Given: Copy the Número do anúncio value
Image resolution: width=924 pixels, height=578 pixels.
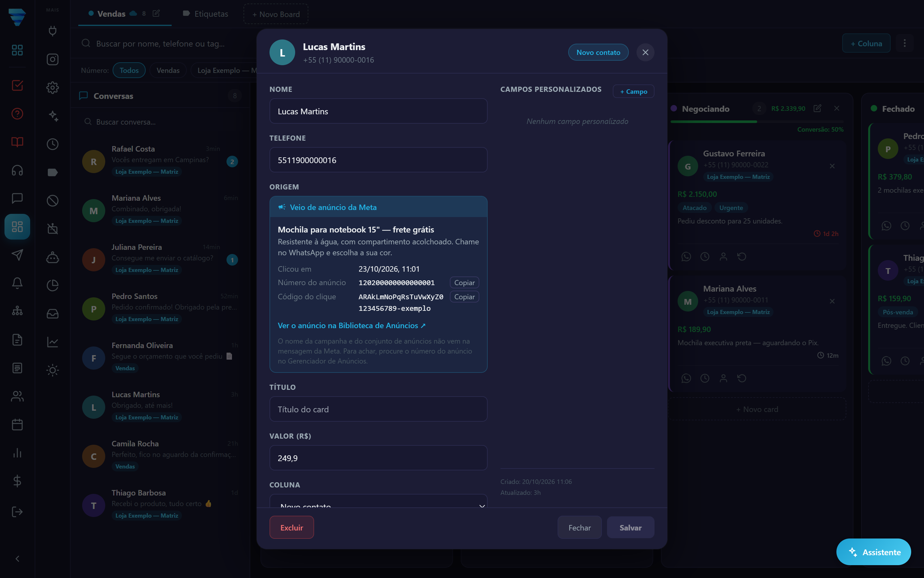Looking at the screenshot, I should pyautogui.click(x=464, y=283).
